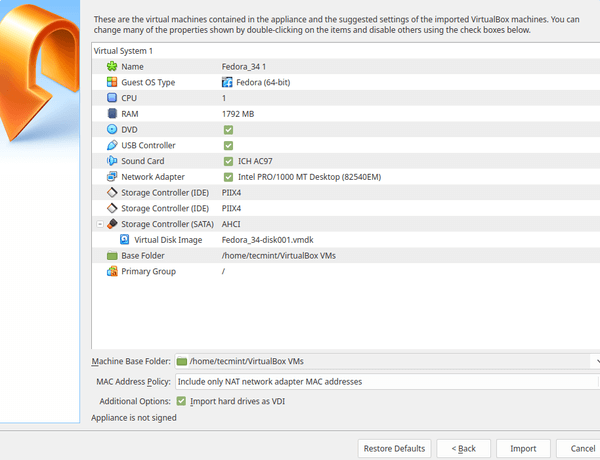Click the Name row label
600x460 pixels.
coord(132,67)
